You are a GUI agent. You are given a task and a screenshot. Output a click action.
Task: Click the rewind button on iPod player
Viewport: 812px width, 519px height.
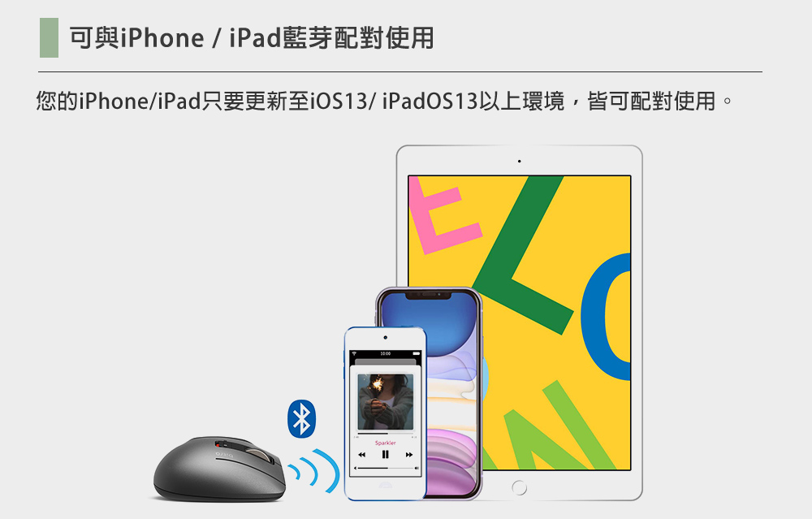pos(361,455)
